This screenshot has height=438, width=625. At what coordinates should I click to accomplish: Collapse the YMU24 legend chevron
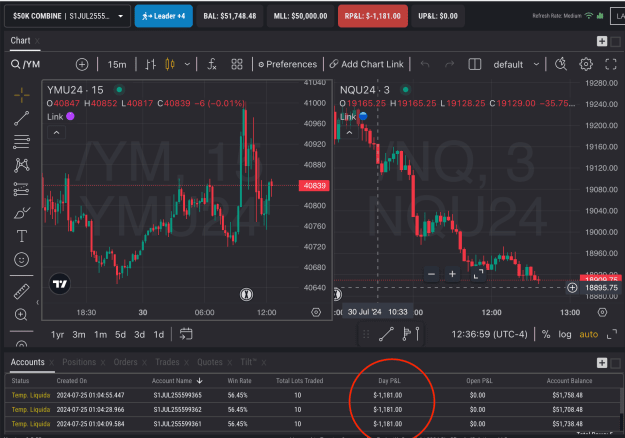(57, 133)
